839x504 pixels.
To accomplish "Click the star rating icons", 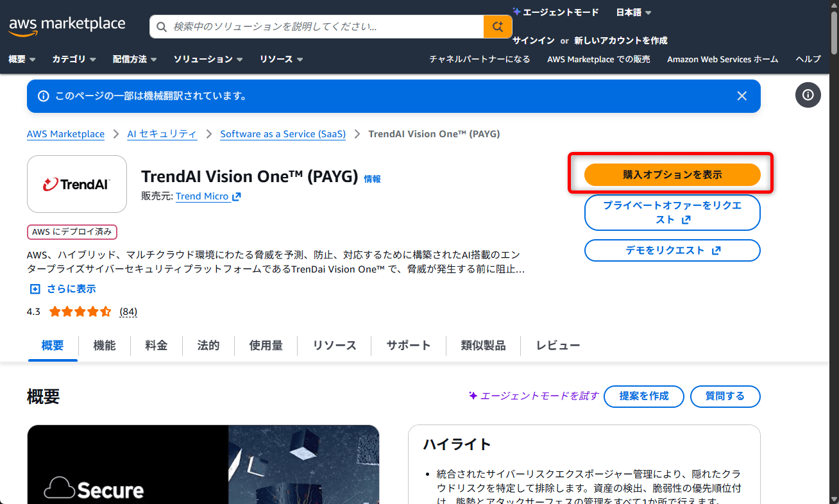I will click(x=80, y=312).
